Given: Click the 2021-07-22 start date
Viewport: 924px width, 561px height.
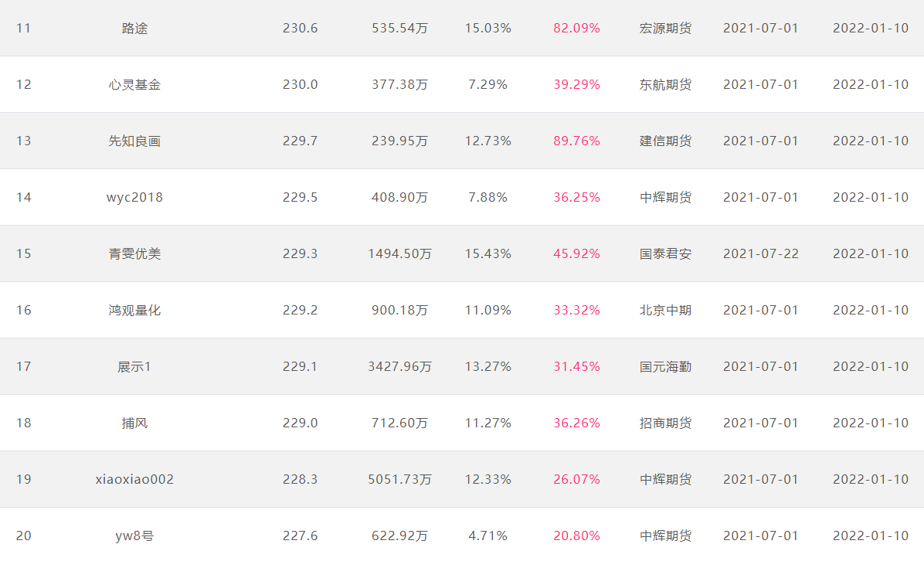Looking at the screenshot, I should click(760, 254).
